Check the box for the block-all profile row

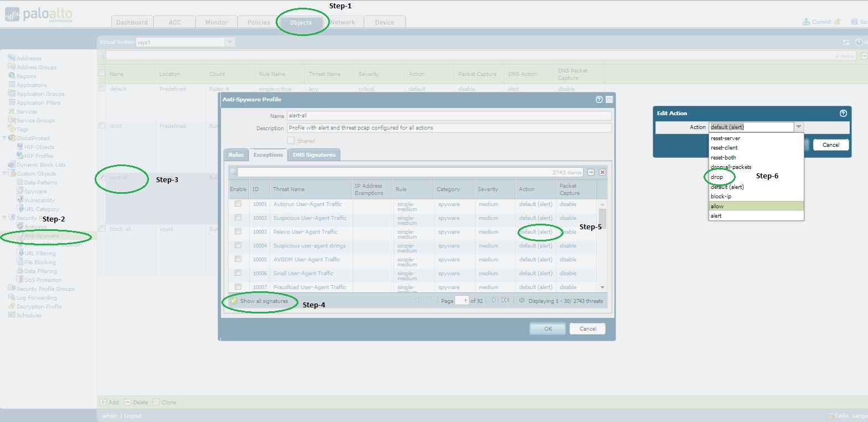point(102,229)
